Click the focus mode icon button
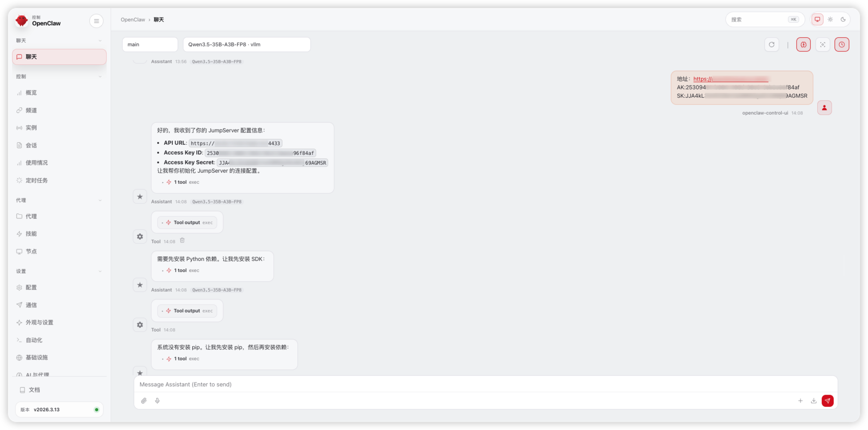This screenshot has width=868, height=430. point(822,44)
